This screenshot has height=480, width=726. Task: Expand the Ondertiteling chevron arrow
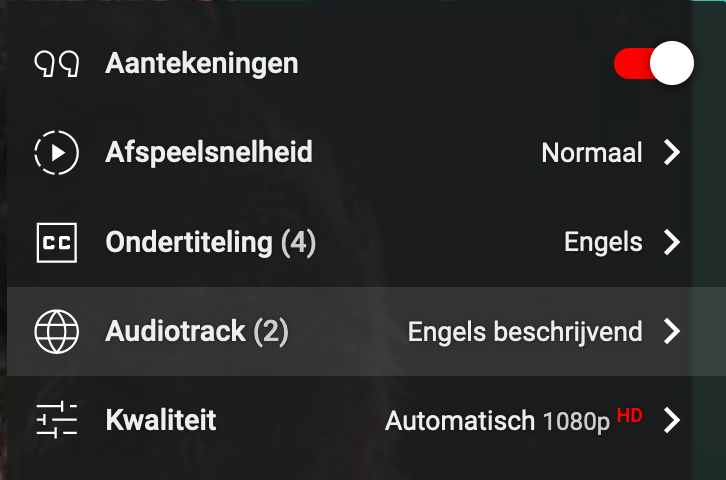672,243
